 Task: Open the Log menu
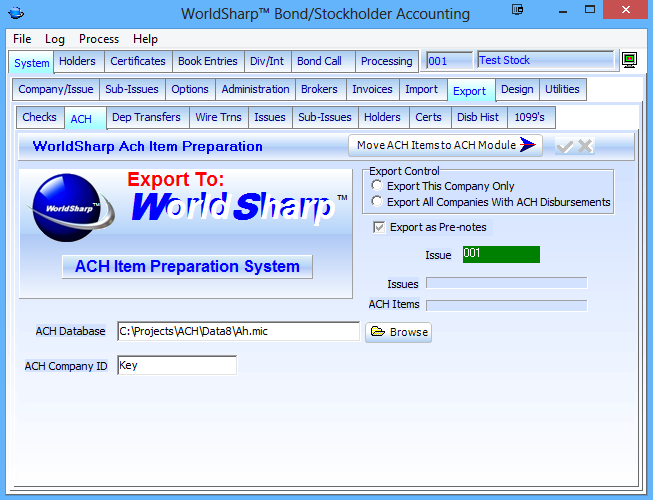55,39
